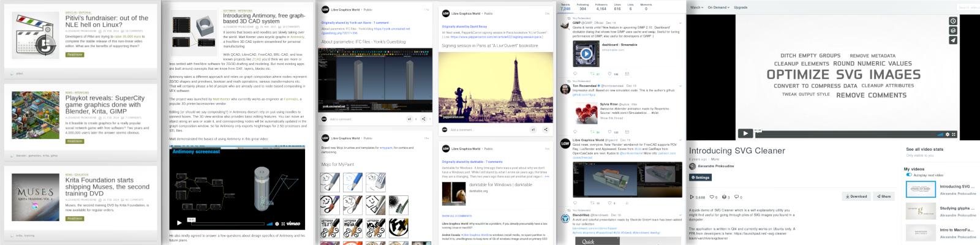Open the On Demand dropdown
Screen dimensions: 980x245
tap(718, 7)
